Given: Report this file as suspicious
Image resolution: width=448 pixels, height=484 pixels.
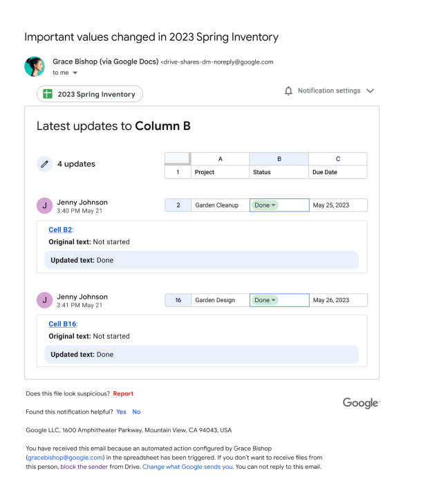Looking at the screenshot, I should click(x=123, y=393).
